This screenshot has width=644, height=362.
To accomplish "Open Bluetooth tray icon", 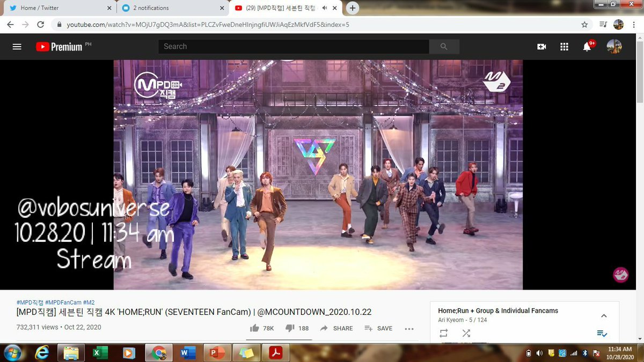I will [584, 353].
